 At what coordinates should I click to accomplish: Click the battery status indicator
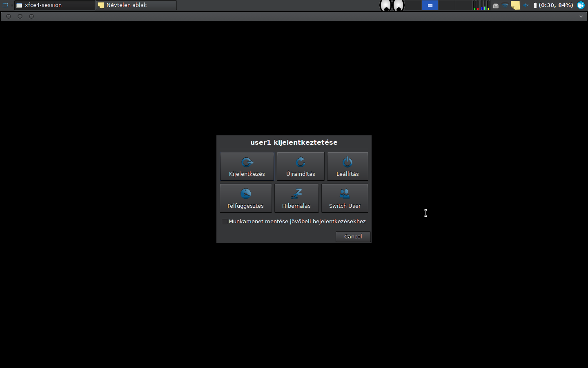pyautogui.click(x=553, y=5)
